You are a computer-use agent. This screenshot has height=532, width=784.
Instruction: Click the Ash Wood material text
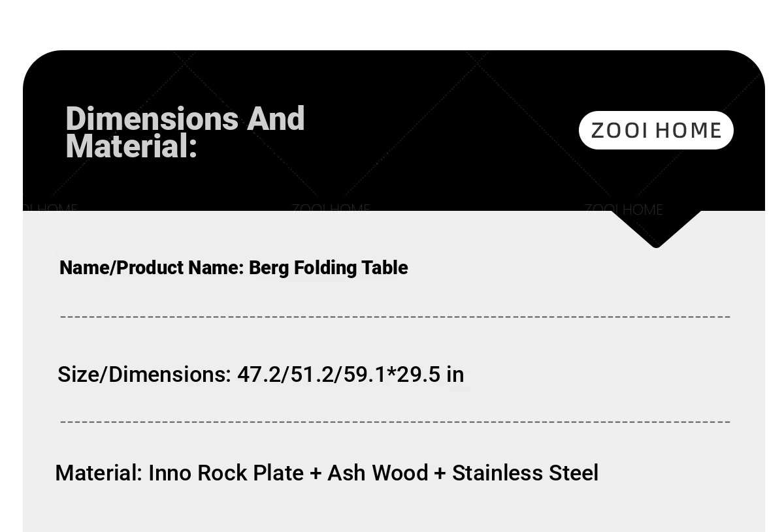(x=378, y=473)
